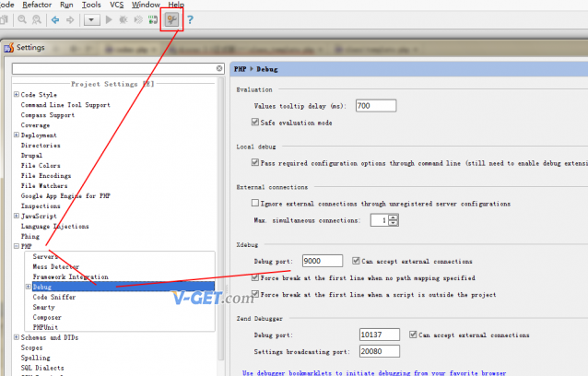588x376 pixels.
Task: Select File Watchers in settings tree
Action: click(x=44, y=186)
